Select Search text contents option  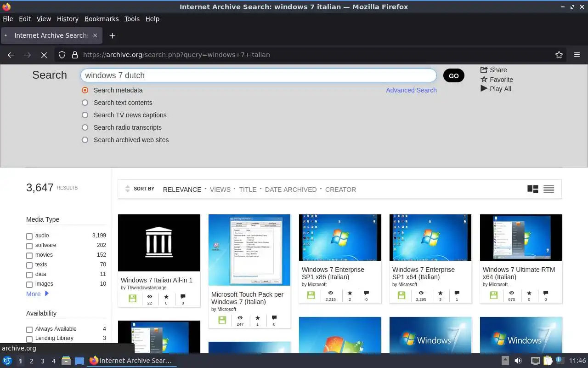tap(85, 103)
